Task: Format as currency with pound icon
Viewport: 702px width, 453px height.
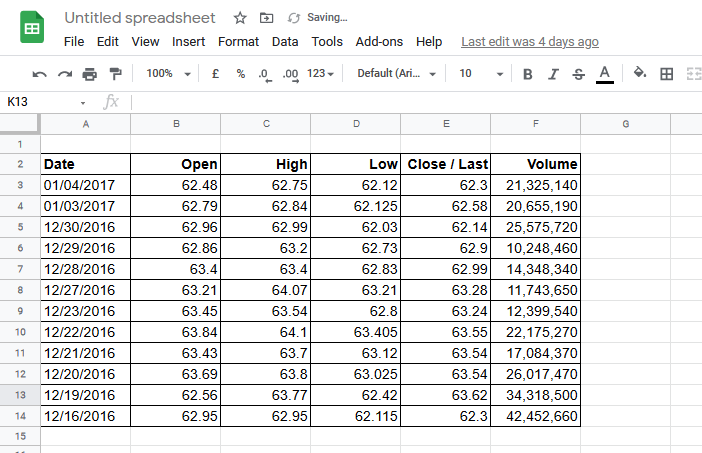Action: pos(215,73)
